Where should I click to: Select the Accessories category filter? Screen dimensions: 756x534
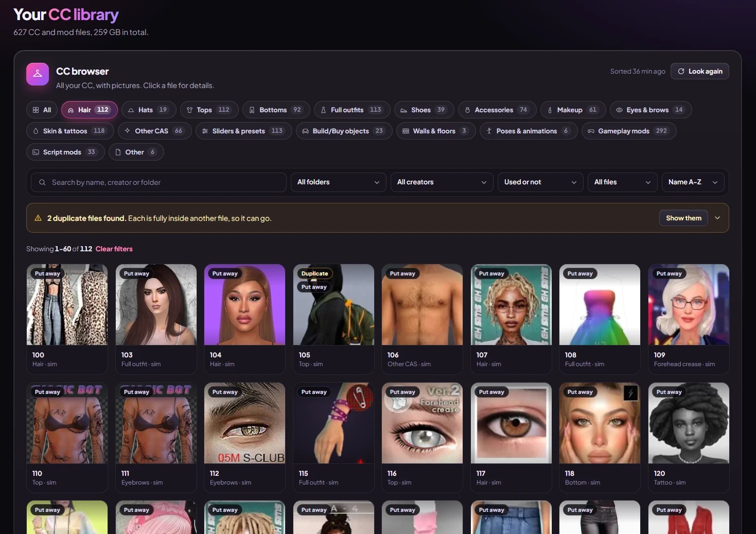[497, 110]
